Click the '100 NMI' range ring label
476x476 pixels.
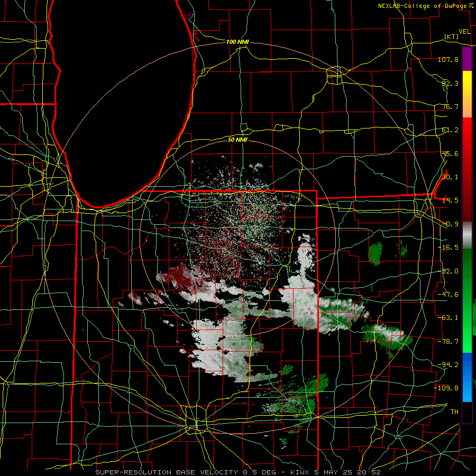237,42
